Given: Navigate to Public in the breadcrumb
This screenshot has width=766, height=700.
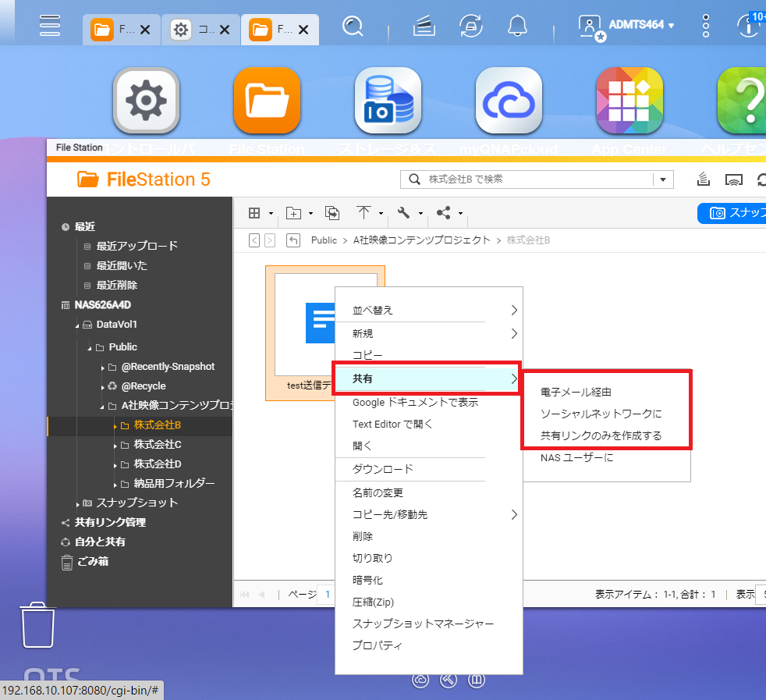Looking at the screenshot, I should (324, 240).
